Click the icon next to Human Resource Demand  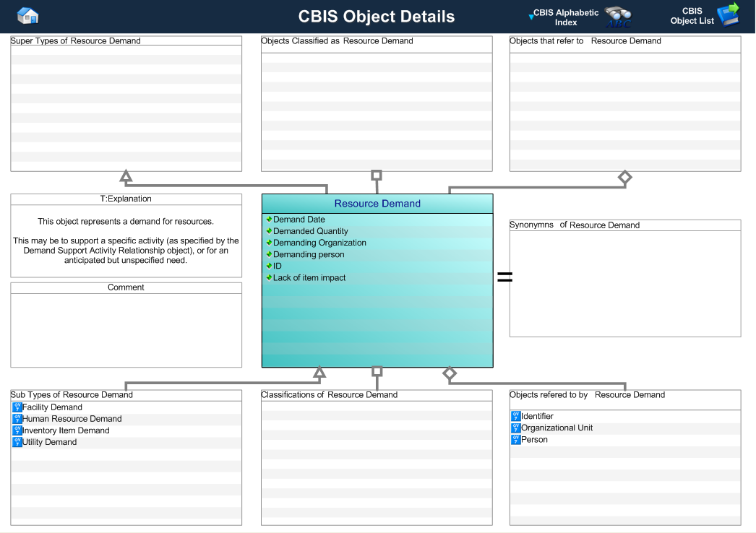click(17, 419)
